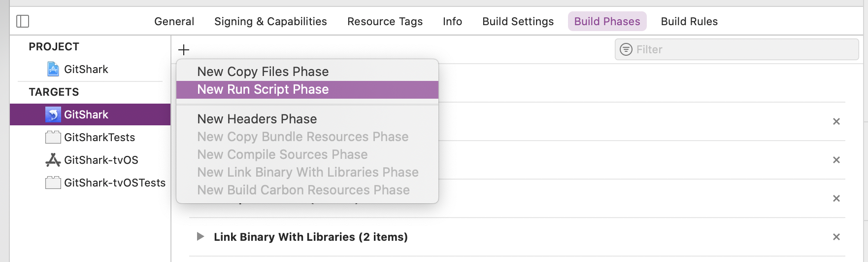
Task: Open the Info tab
Action: (452, 21)
